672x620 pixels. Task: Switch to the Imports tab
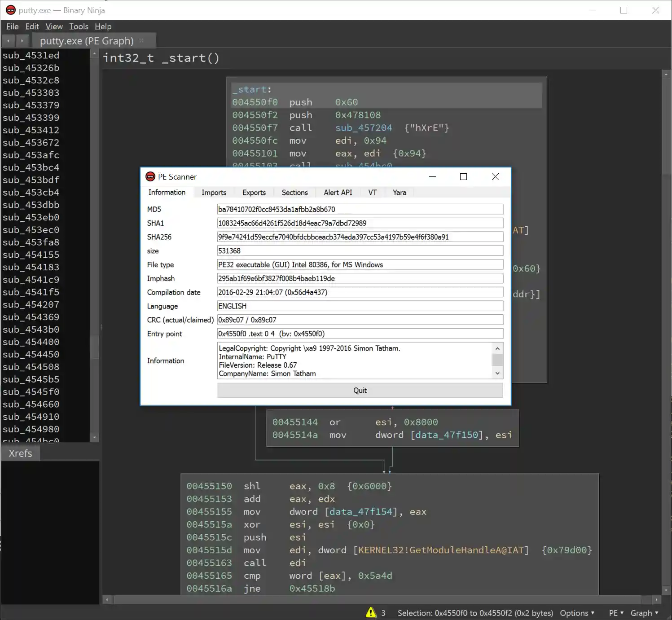(x=214, y=193)
